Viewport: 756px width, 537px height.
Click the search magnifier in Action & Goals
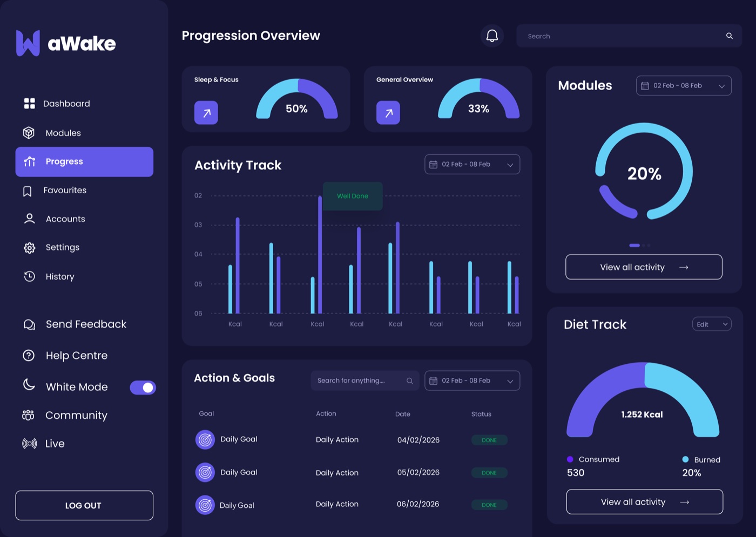[x=410, y=380]
